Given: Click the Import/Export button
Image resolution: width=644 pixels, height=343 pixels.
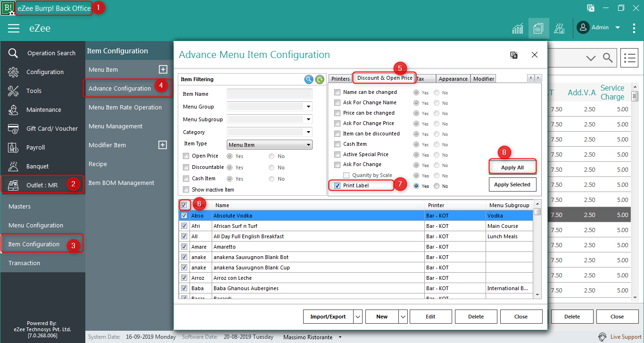Looking at the screenshot, I should point(328,317).
